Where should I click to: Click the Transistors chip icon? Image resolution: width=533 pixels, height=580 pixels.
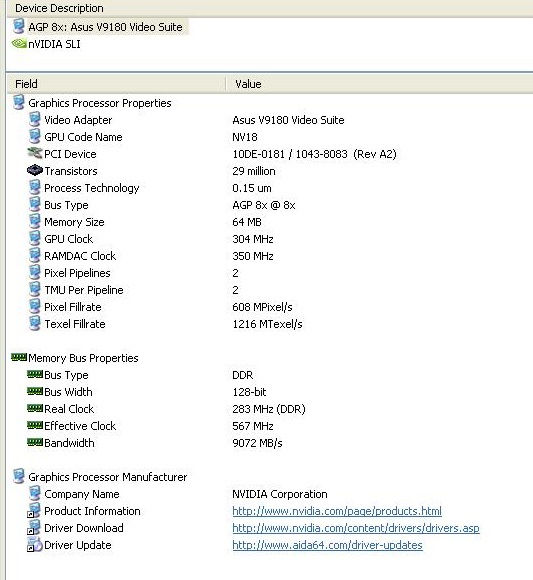(x=35, y=170)
